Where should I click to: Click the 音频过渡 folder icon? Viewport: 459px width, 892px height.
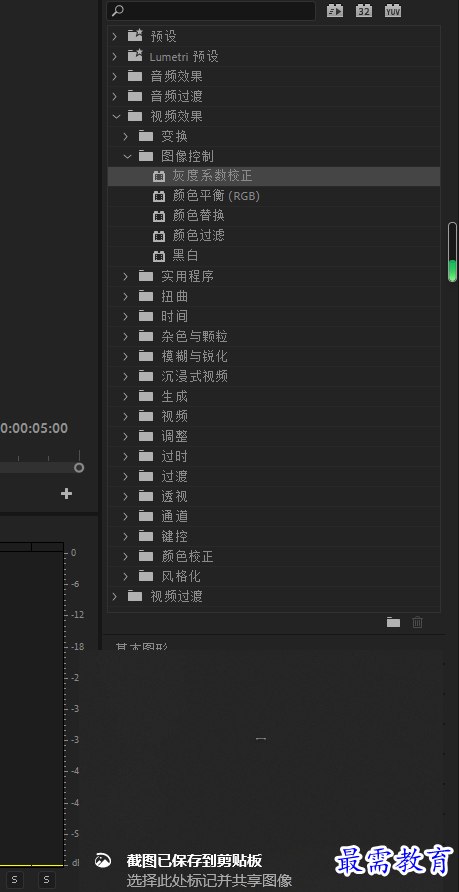135,96
